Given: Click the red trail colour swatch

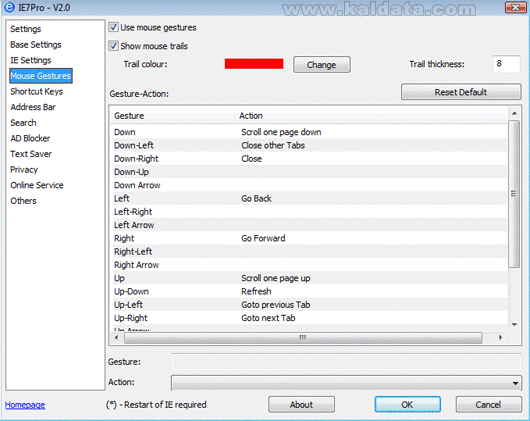Looking at the screenshot, I should point(254,64).
